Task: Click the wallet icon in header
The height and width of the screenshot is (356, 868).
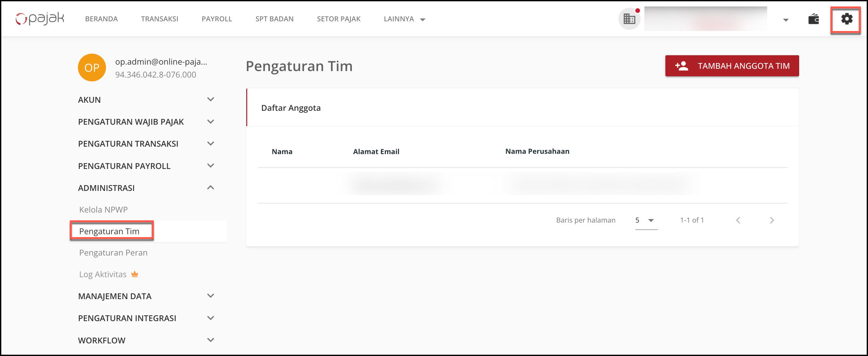Action: pos(813,19)
